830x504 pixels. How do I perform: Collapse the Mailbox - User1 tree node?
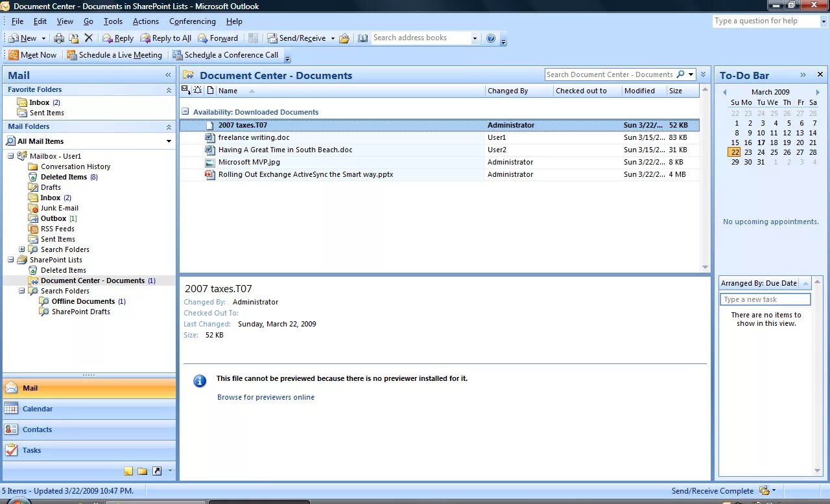[x=11, y=156]
